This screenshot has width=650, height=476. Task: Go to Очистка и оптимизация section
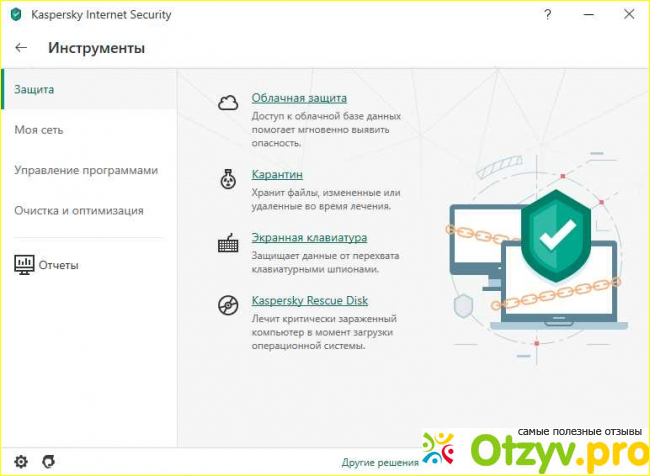point(79,210)
